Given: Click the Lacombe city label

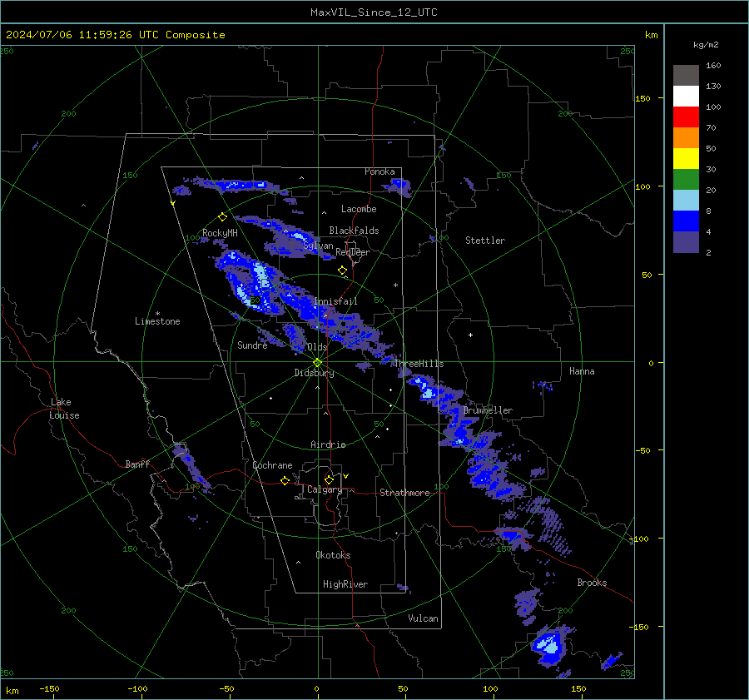Looking at the screenshot, I should [359, 209].
